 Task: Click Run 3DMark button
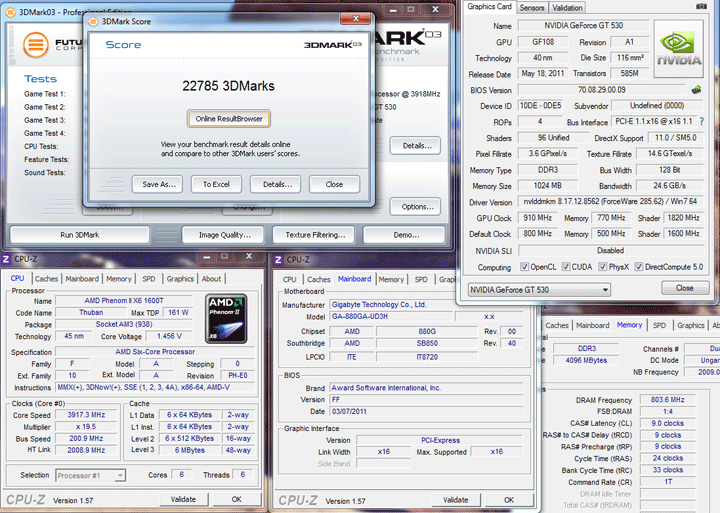click(x=80, y=235)
